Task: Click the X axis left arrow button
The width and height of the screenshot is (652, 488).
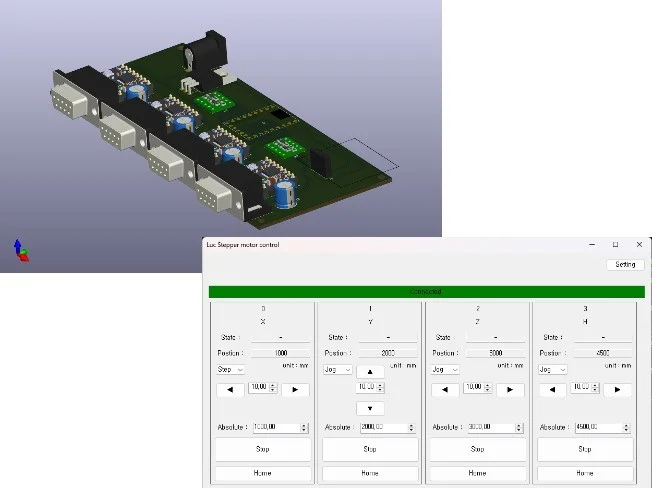Action: coord(230,389)
